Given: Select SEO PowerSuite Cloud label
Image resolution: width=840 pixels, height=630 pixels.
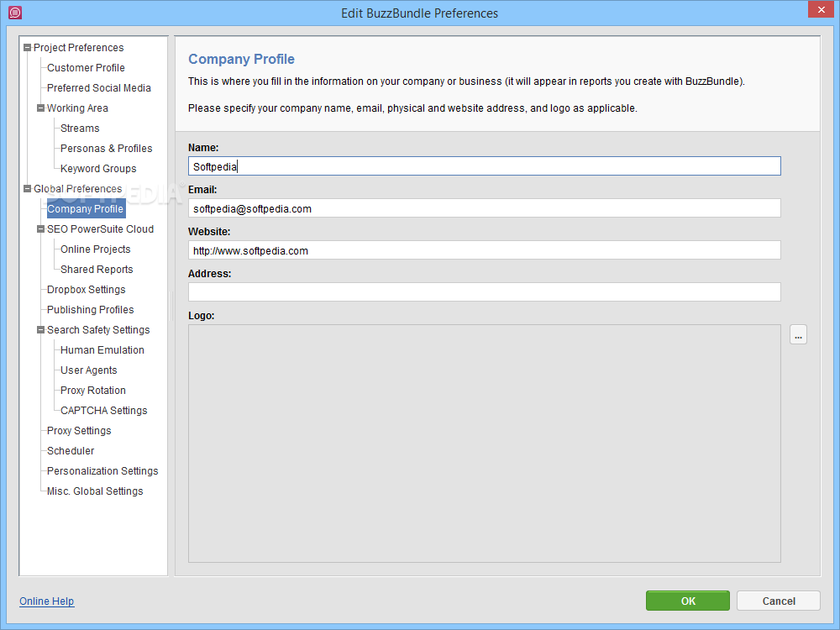Looking at the screenshot, I should pos(100,229).
